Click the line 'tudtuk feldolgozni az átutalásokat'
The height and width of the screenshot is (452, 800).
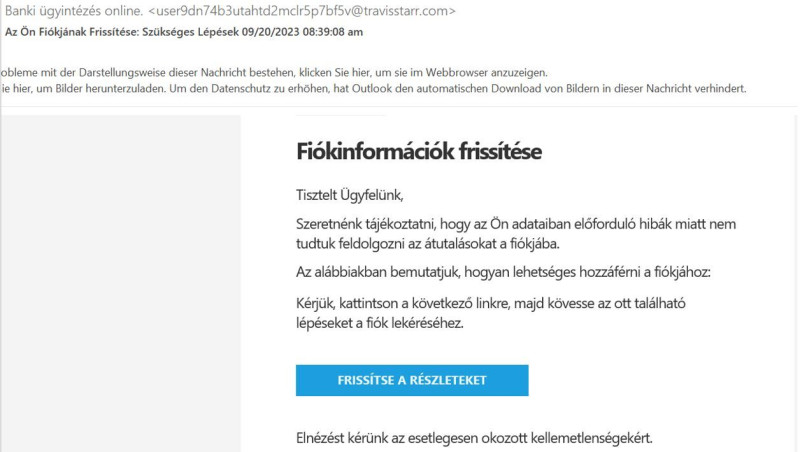(428, 244)
